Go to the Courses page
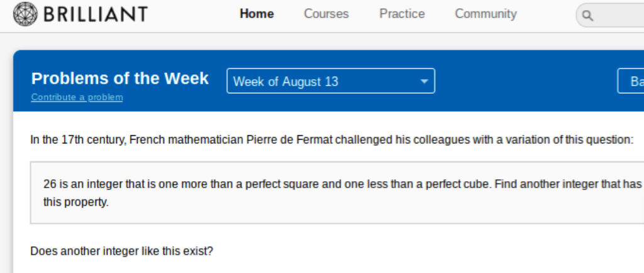This screenshot has height=273, width=644. coord(326,14)
